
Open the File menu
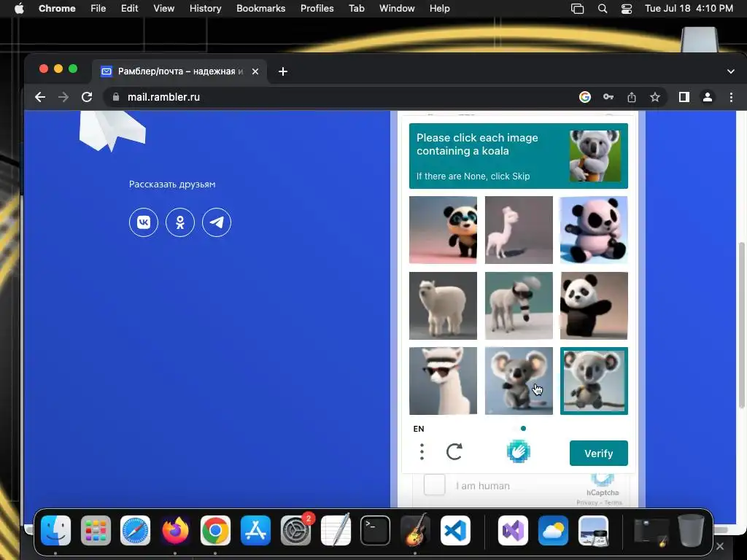pyautogui.click(x=98, y=9)
